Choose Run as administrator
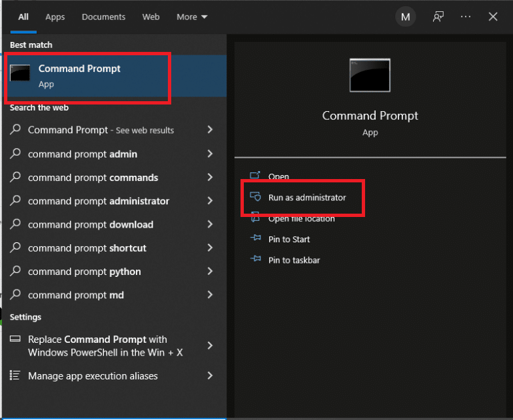513x420 pixels. click(307, 198)
